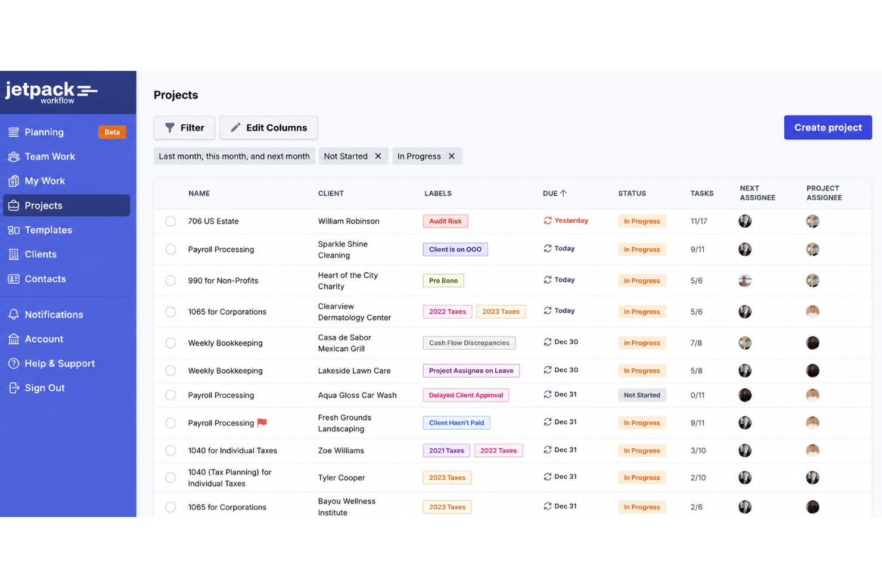Click the Account bank icon
The height and width of the screenshot is (588, 882).
click(x=14, y=339)
